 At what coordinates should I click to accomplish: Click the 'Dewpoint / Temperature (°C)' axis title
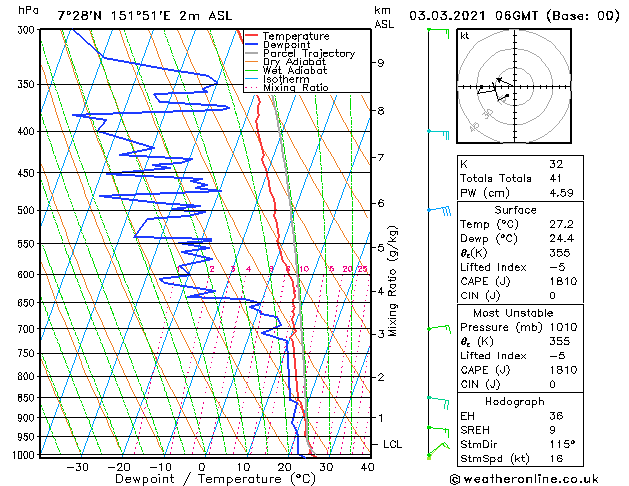tap(215, 479)
